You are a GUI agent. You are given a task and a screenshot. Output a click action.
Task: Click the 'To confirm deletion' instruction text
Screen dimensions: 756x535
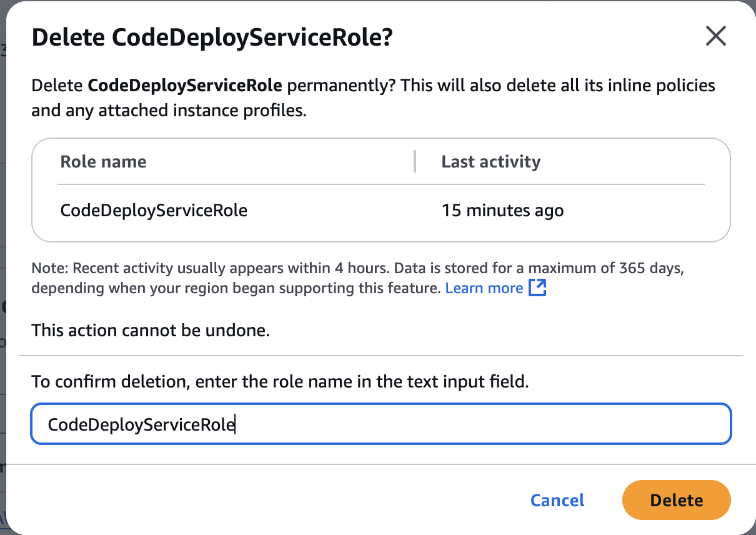(281, 381)
